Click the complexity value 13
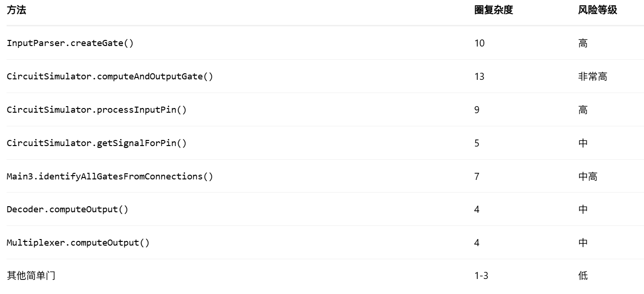644x294 pixels. tap(479, 77)
